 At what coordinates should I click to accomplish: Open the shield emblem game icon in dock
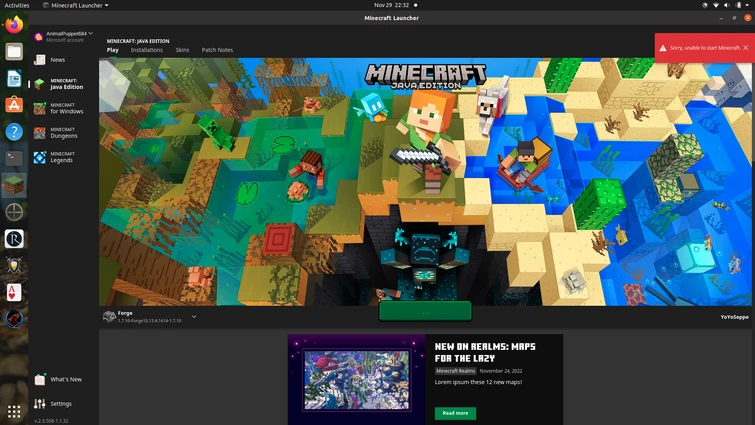14,265
